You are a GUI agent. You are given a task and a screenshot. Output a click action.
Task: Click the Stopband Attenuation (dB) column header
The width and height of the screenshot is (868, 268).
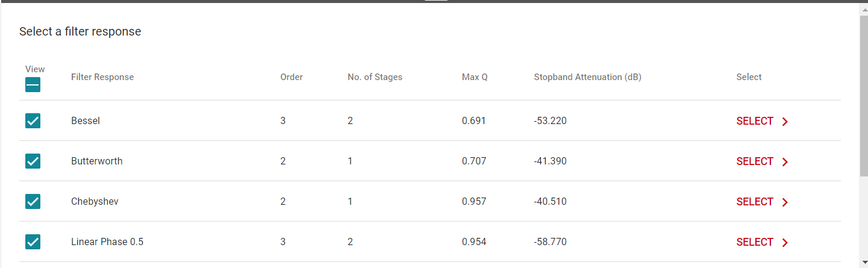[x=587, y=77]
